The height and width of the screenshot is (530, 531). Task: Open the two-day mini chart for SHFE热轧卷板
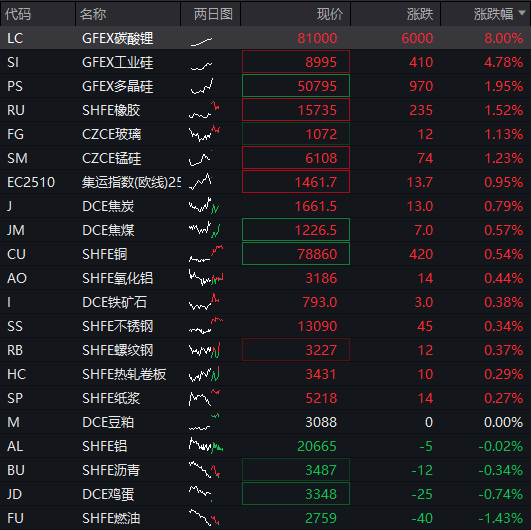[204, 374]
